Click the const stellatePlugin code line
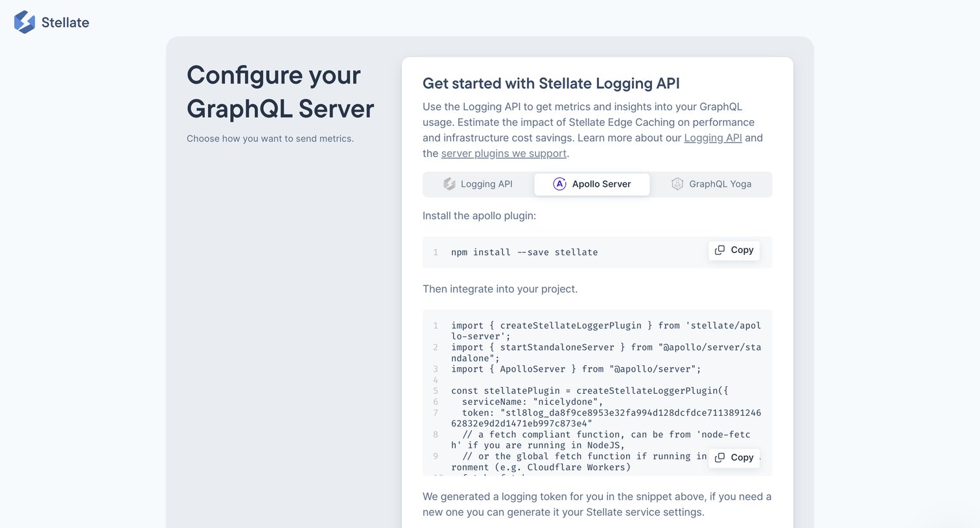 pos(590,390)
